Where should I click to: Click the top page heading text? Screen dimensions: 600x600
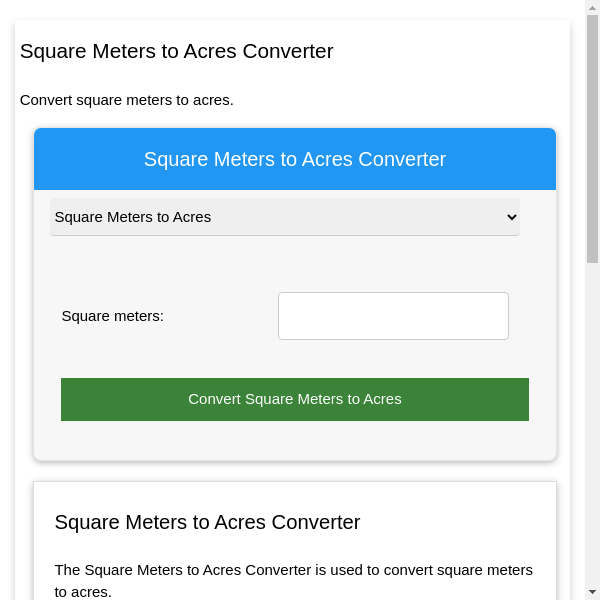coord(176,51)
